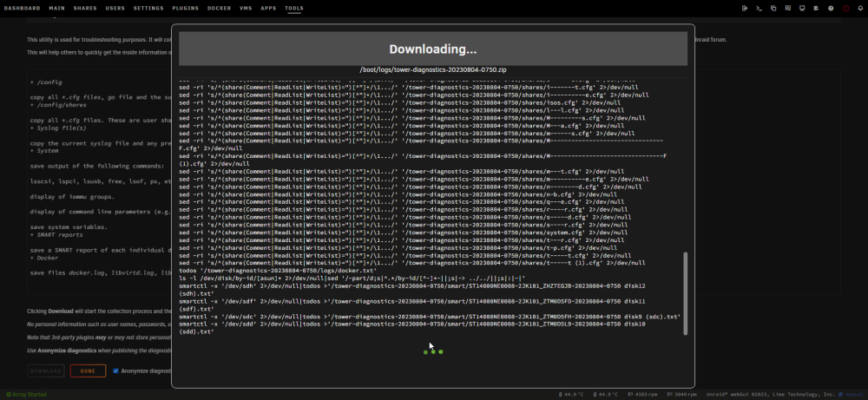Click the 'lsscsi, lspci, lsusb' commands line
This screenshot has width=868, height=400.
point(100,181)
